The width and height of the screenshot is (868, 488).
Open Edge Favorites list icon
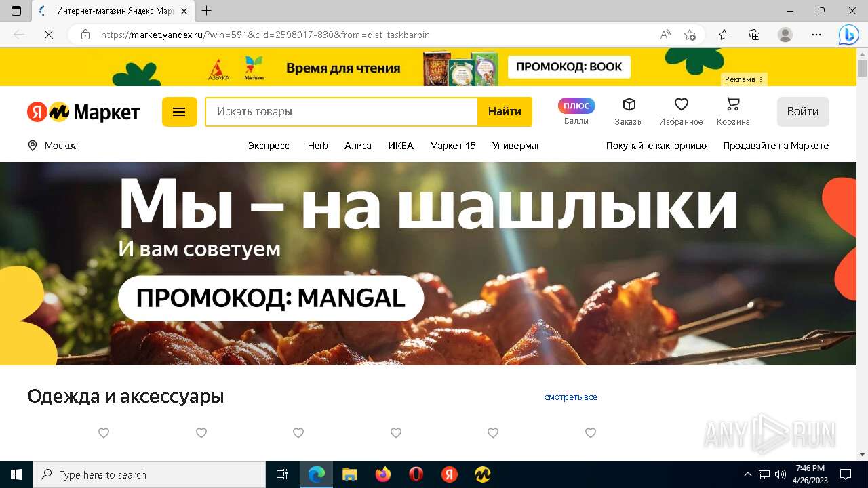point(724,35)
